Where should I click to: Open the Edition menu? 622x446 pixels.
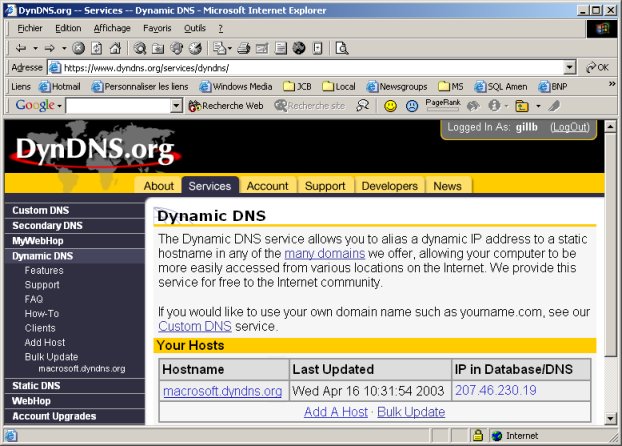[68, 28]
